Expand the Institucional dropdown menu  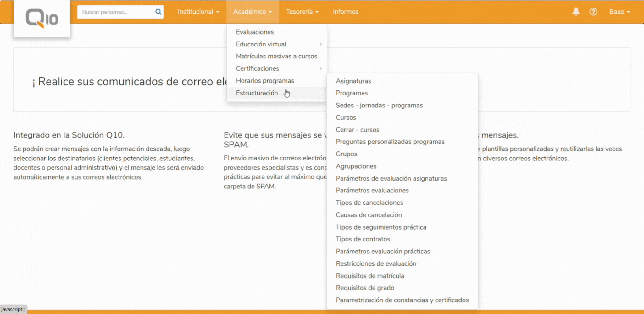pos(198,12)
